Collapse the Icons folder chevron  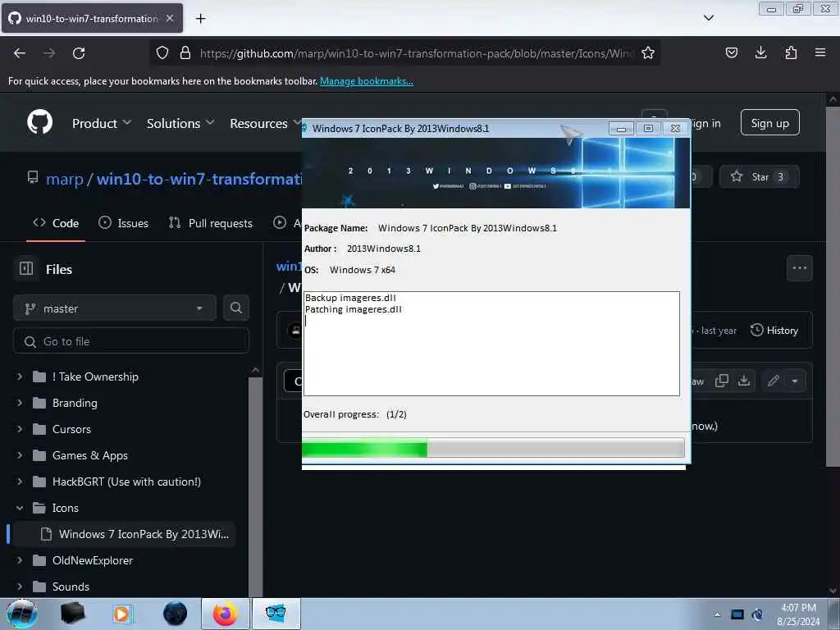tap(20, 508)
